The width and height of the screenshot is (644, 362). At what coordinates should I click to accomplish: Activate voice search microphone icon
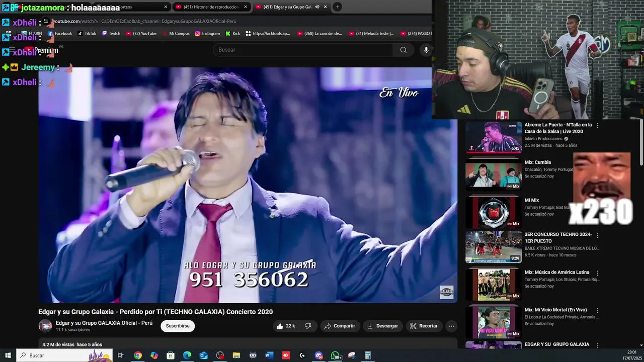(426, 50)
